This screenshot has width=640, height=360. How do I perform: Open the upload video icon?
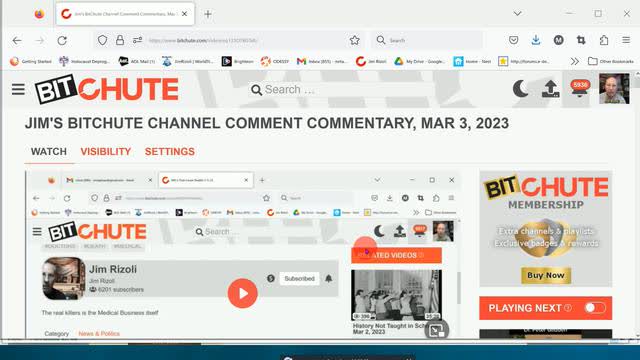point(550,89)
